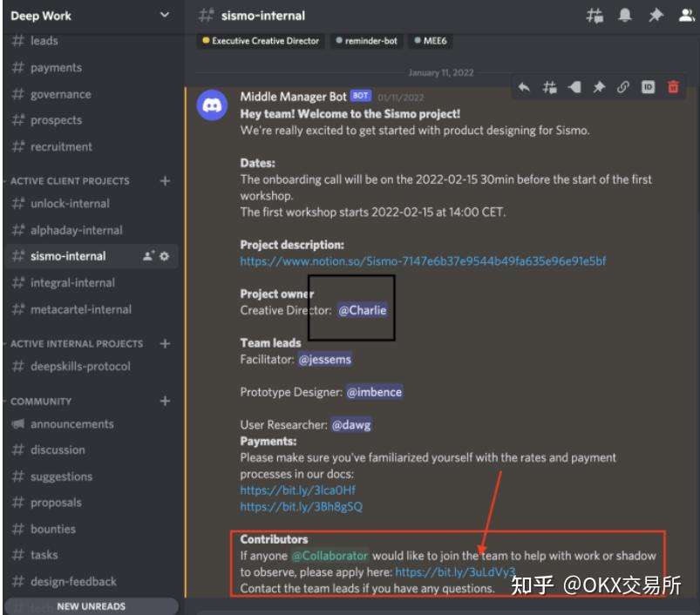Click the @jessems mention
Screen dimensions: 700x615
[324, 360]
